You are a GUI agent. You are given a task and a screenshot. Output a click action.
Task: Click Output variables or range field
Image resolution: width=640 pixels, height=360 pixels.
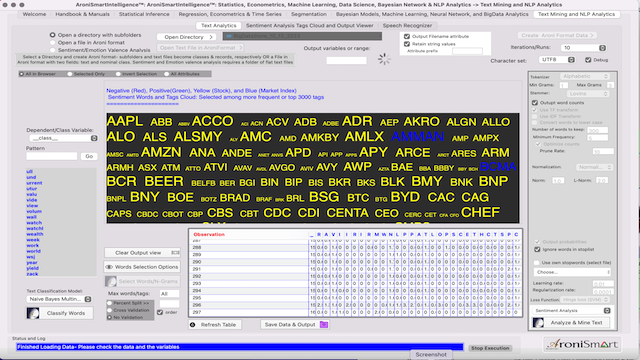tap(346, 60)
